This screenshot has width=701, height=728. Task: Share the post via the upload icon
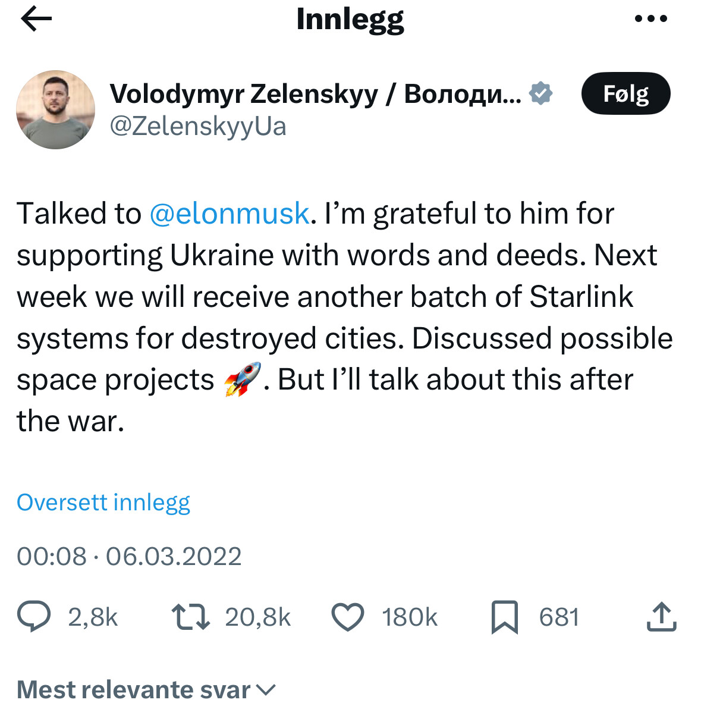(x=661, y=617)
